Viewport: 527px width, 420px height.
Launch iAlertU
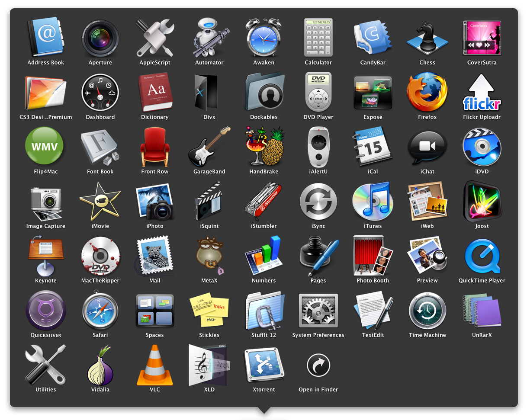pos(318,147)
